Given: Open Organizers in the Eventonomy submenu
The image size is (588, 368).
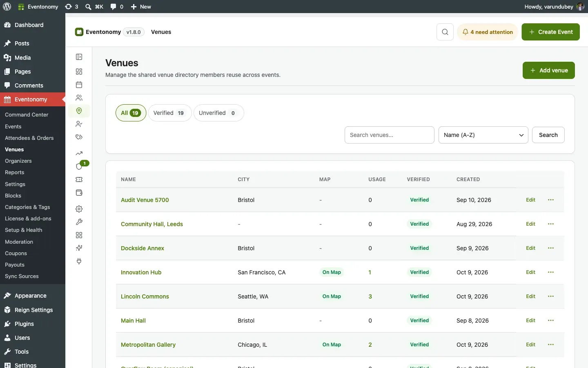Looking at the screenshot, I should (18, 161).
